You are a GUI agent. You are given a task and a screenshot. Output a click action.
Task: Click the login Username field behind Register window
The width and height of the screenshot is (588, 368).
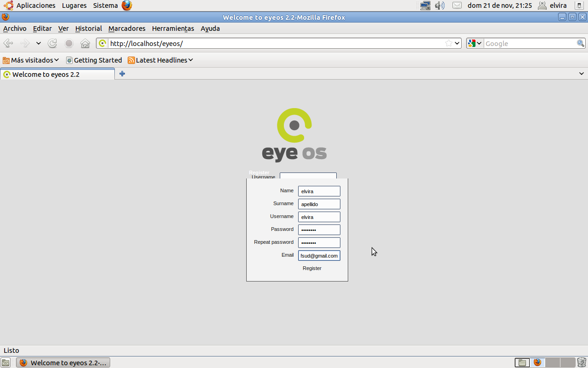pyautogui.click(x=308, y=176)
